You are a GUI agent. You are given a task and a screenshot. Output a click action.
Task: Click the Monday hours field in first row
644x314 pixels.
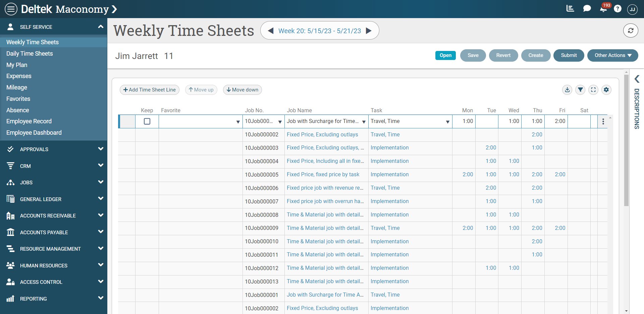tap(464, 121)
